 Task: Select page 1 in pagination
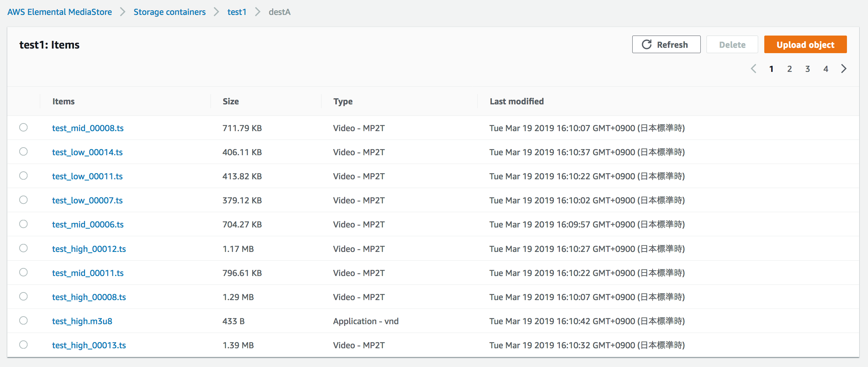[x=772, y=69]
